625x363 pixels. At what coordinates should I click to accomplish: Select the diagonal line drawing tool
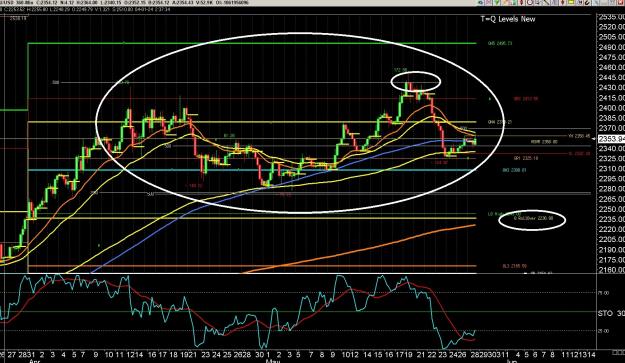pyautogui.click(x=546, y=2)
